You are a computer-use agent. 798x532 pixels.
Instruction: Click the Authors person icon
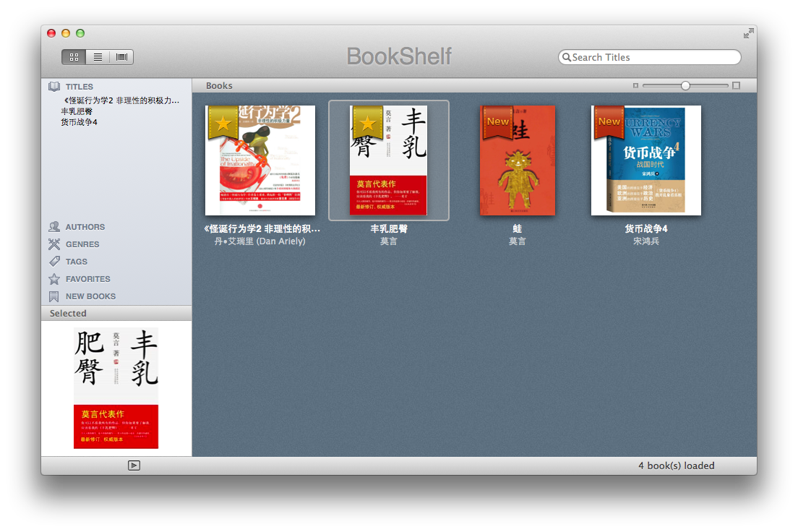(54, 227)
